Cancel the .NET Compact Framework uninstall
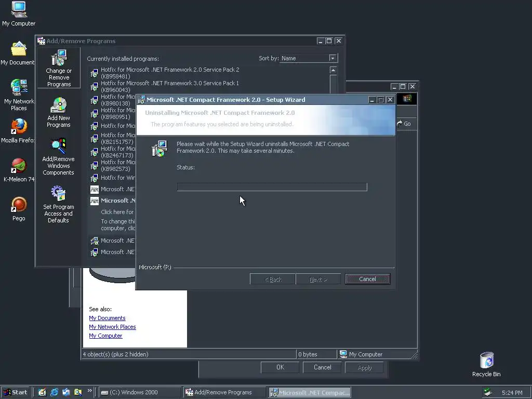532x399 pixels. coord(367,279)
